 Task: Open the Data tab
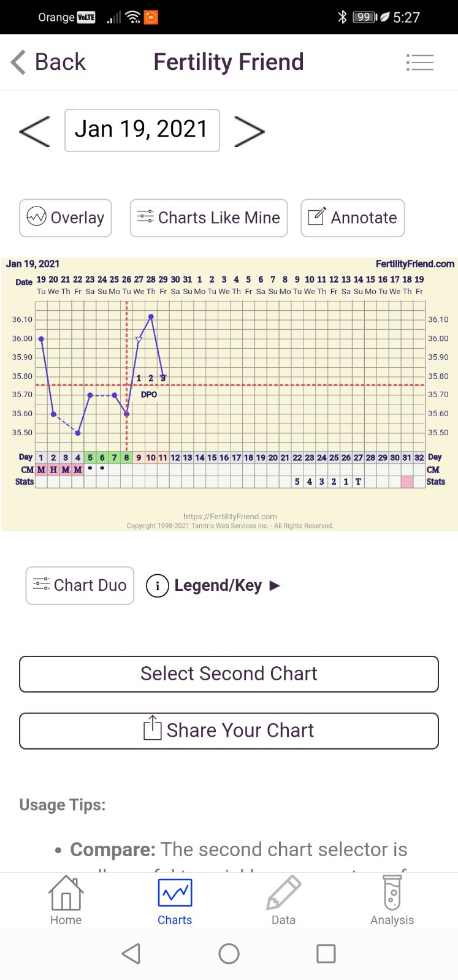tap(283, 900)
